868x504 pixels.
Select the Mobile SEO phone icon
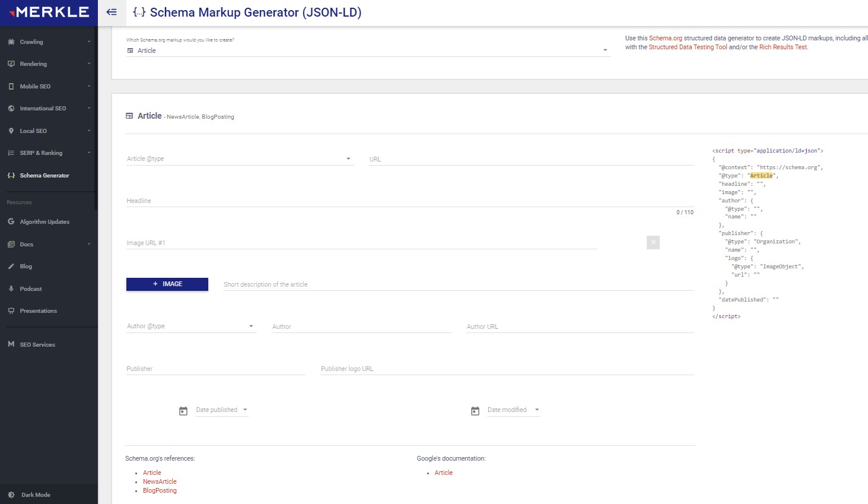coord(10,86)
